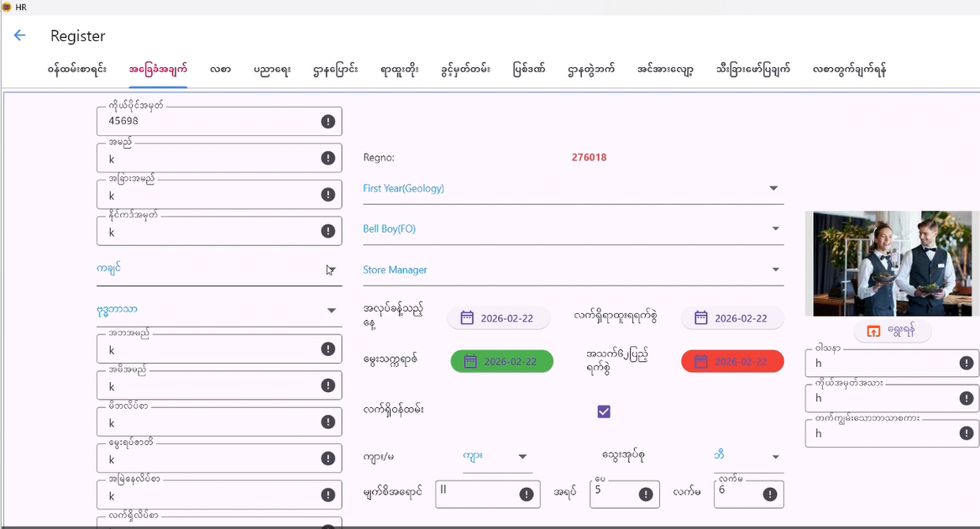Open the ရာထူးတိုး tab

point(399,70)
